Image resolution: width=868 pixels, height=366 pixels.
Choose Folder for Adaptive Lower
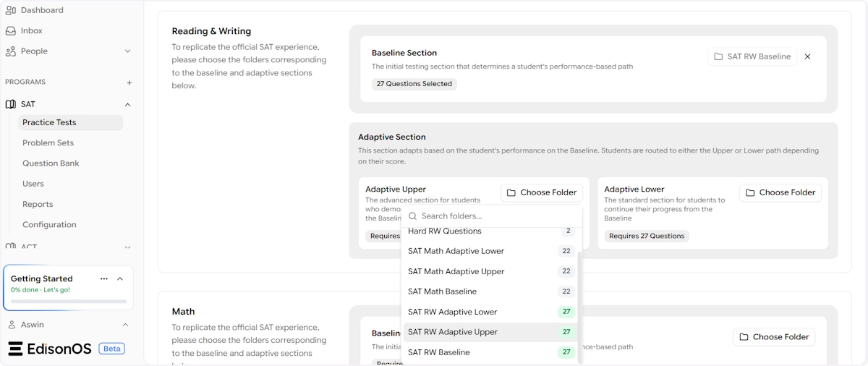click(779, 192)
